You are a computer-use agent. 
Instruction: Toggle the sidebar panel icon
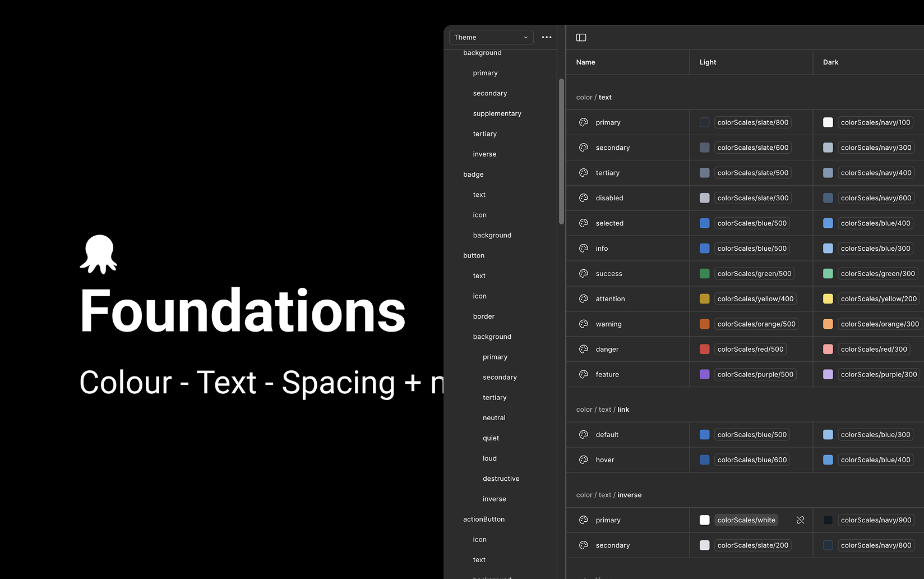[581, 38]
